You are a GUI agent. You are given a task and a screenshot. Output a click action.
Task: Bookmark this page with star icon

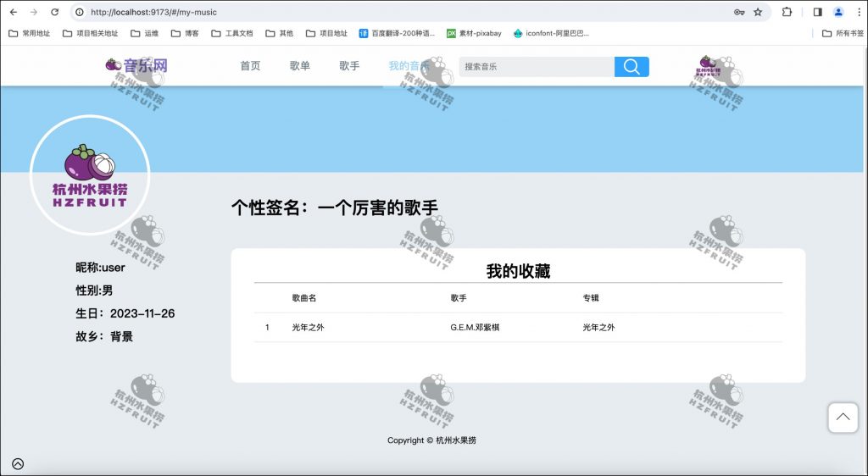(x=758, y=12)
